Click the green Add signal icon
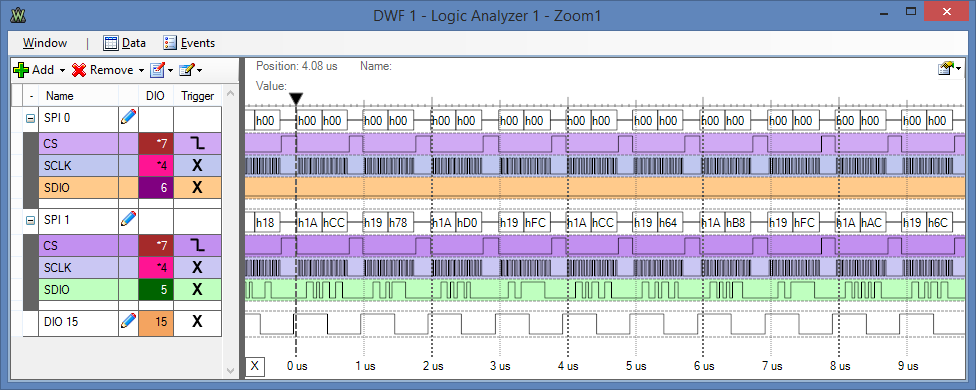This screenshot has width=976, height=390. point(21,70)
